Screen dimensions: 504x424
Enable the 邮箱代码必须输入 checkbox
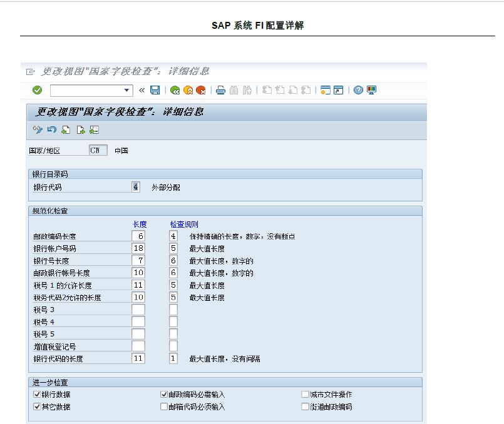coord(164,406)
